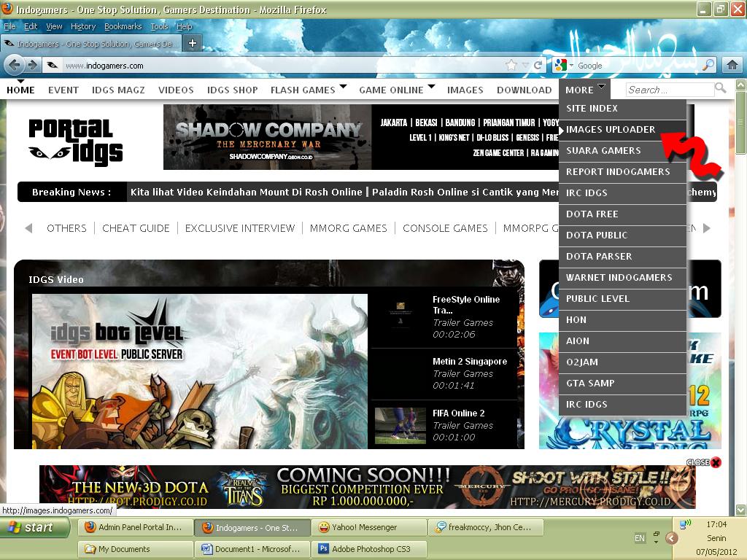Screen dimensions: 747x560
Task: Open the VIDEOS page
Action: (176, 90)
